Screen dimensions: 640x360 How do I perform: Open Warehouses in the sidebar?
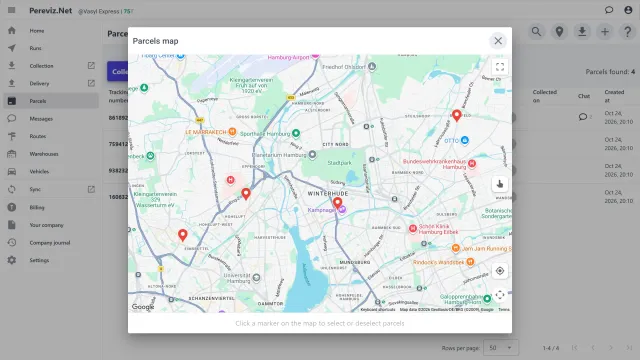(51, 154)
